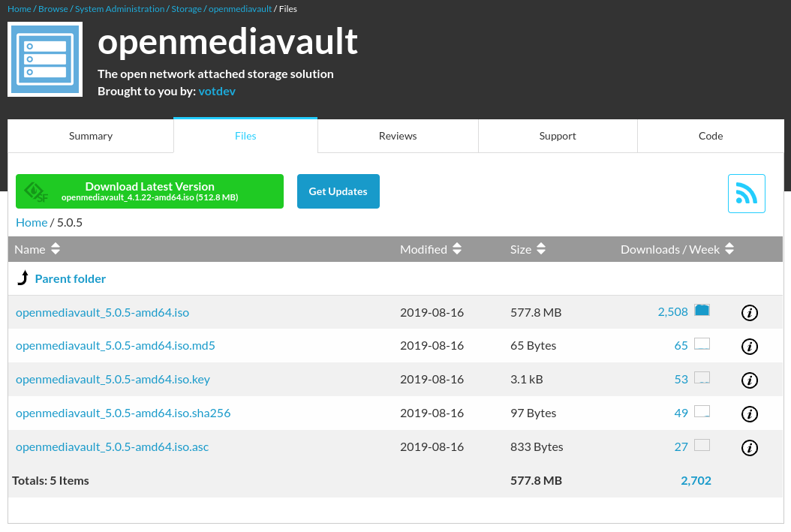This screenshot has height=532, width=791.
Task: Click the 53 weekly downloads count
Action: click(681, 379)
